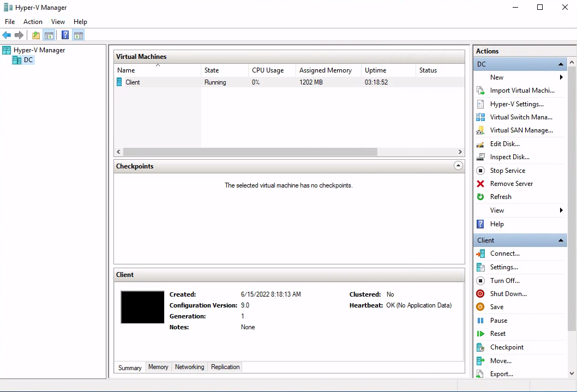Click the Actions pane scroll up arrow
Screen dimensions: 577x392
pos(572,63)
